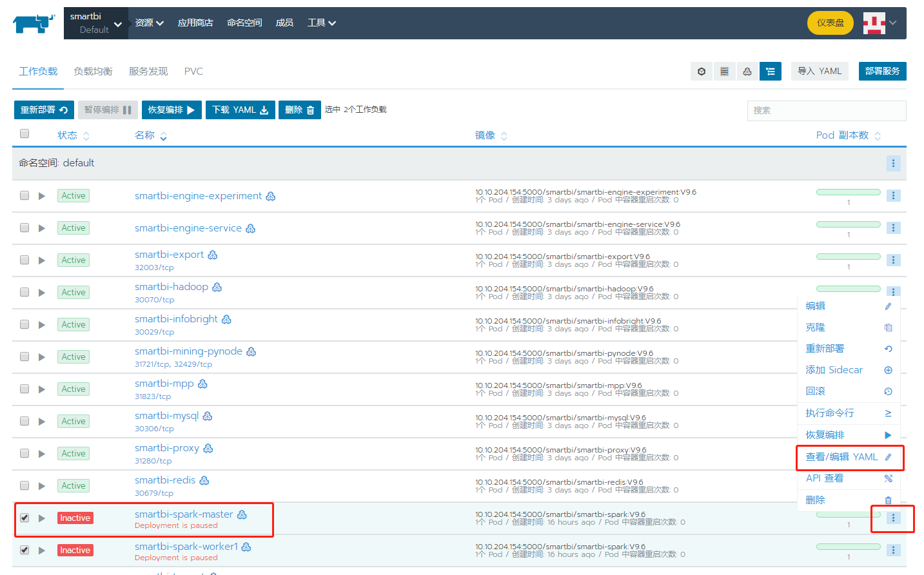This screenshot has height=575, width=924.
Task: Click the 导入 YAML button
Action: (820, 72)
